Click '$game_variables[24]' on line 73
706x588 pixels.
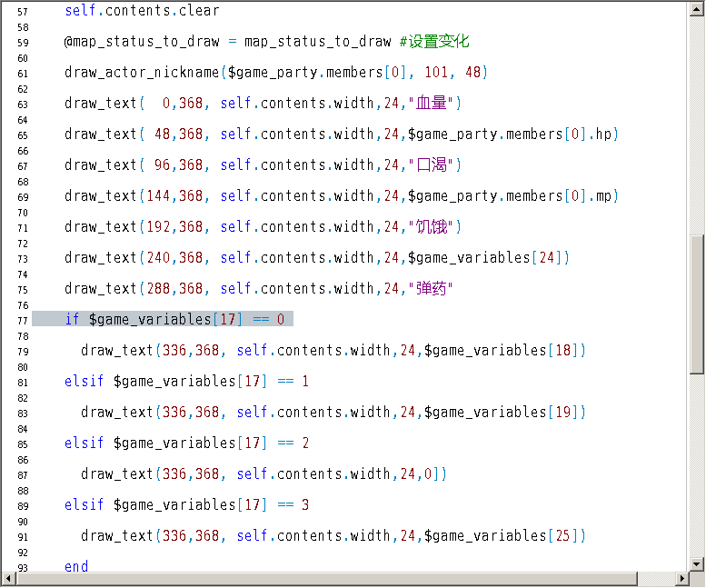(485, 257)
